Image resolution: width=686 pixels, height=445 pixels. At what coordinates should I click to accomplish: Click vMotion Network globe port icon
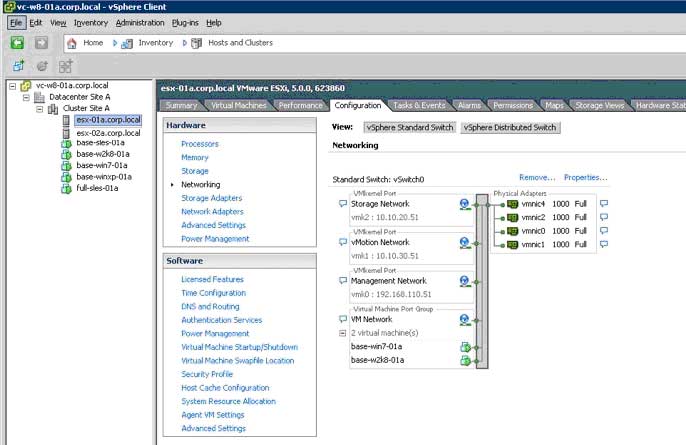(x=465, y=243)
